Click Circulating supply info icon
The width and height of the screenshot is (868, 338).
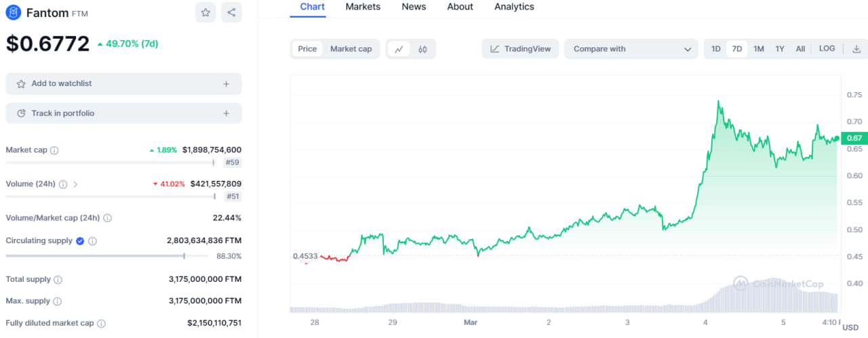[92, 241]
